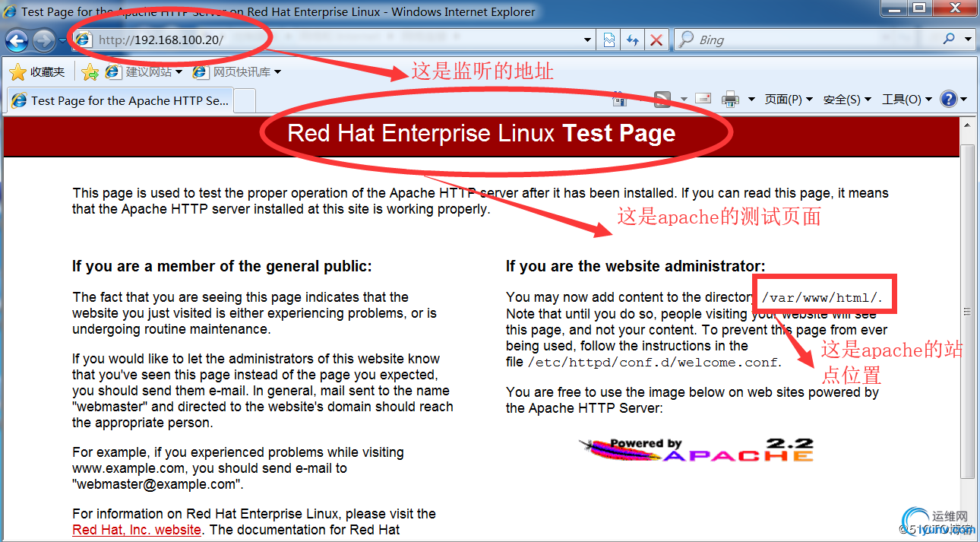Viewport: 980px width, 542px height.
Task: Click heading 'If you are the website administrator:'
Action: 636,266
